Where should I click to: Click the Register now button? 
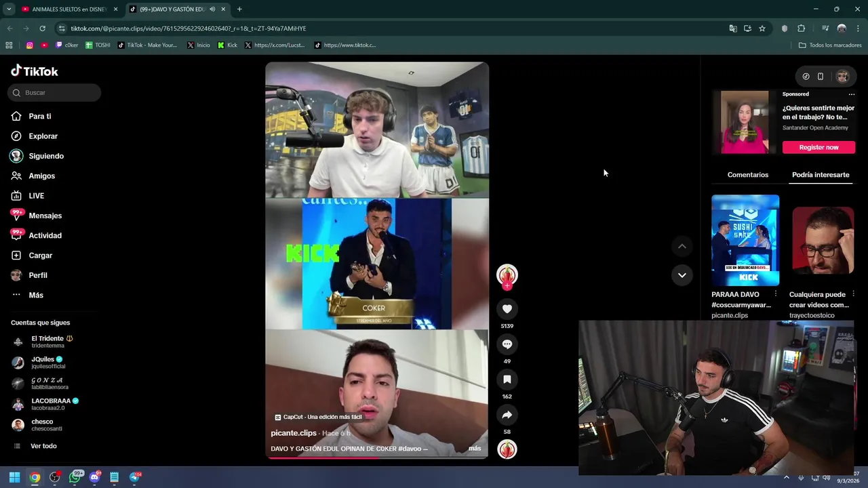[x=818, y=147]
